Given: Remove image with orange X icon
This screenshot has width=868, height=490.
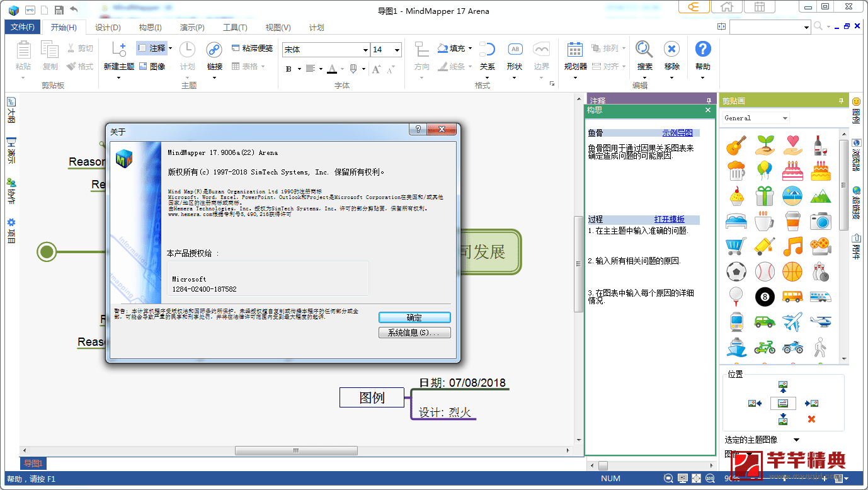Looking at the screenshot, I should pos(811,419).
